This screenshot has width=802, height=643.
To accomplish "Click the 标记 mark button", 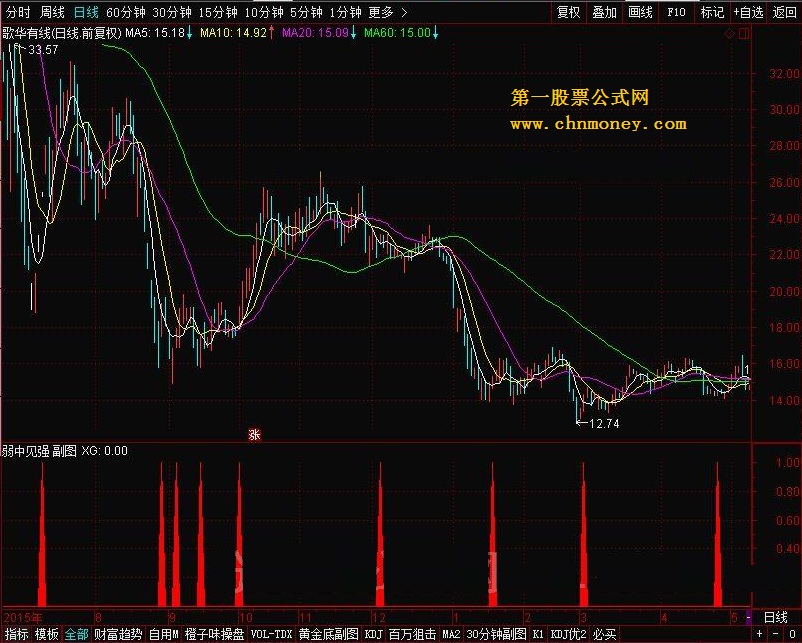I will pyautogui.click(x=712, y=12).
